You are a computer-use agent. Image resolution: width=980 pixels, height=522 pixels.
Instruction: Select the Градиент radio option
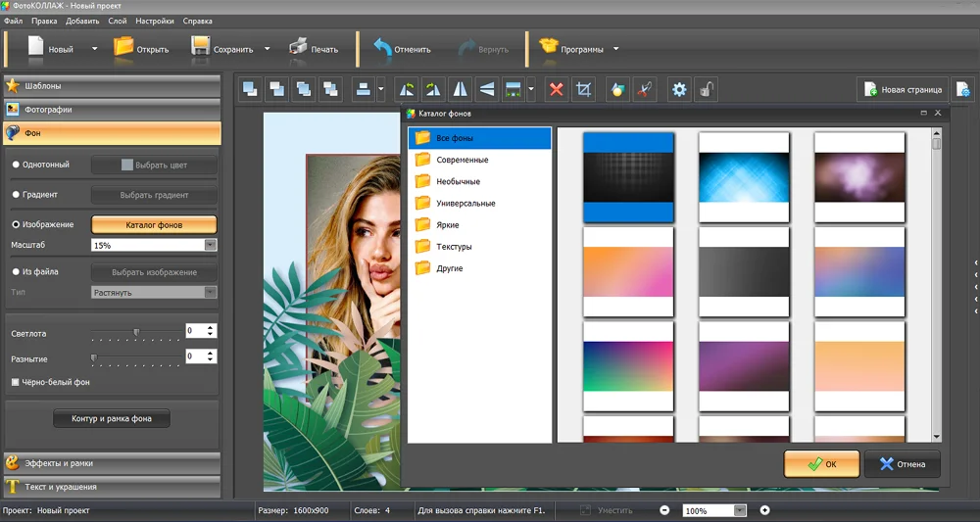[x=17, y=195]
